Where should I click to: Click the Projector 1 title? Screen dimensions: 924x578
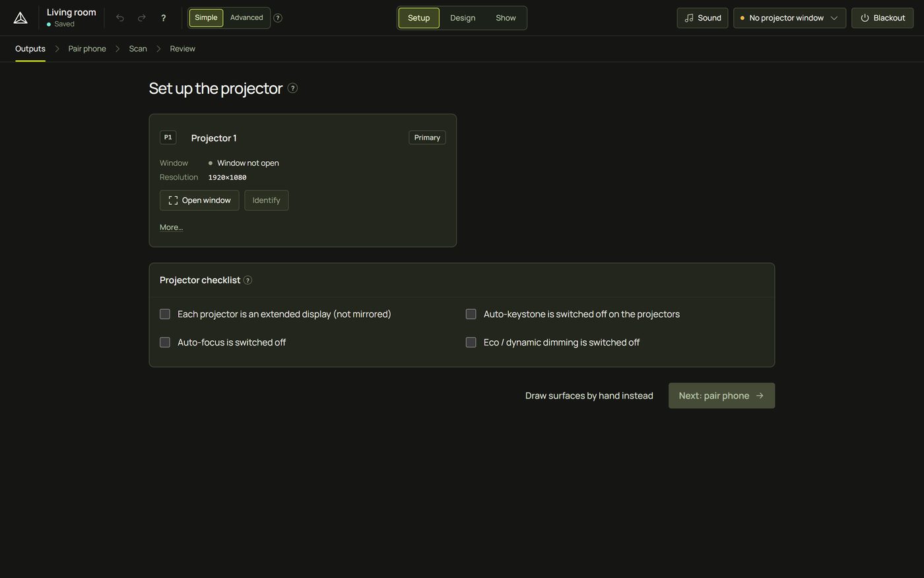pyautogui.click(x=214, y=138)
